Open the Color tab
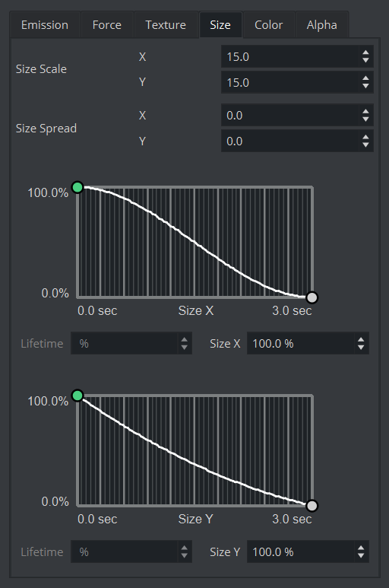This screenshot has height=588, width=389. tap(269, 25)
